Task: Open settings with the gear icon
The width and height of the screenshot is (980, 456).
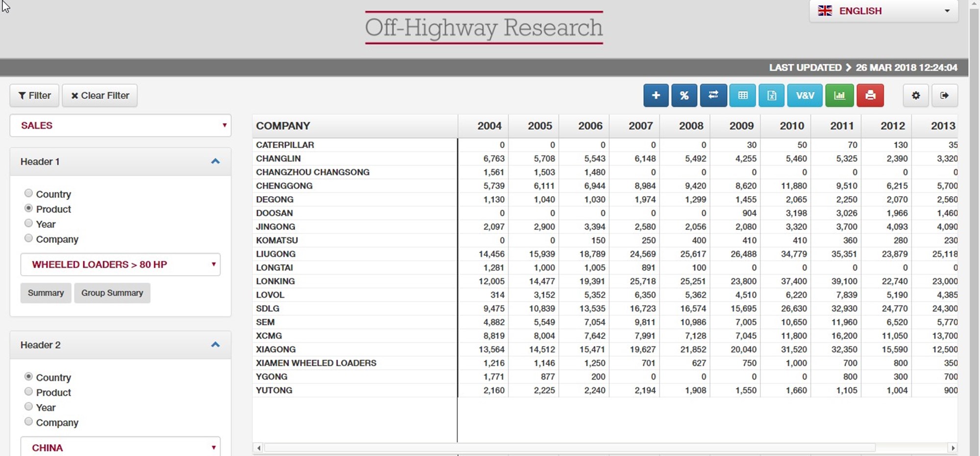Action: (916, 96)
